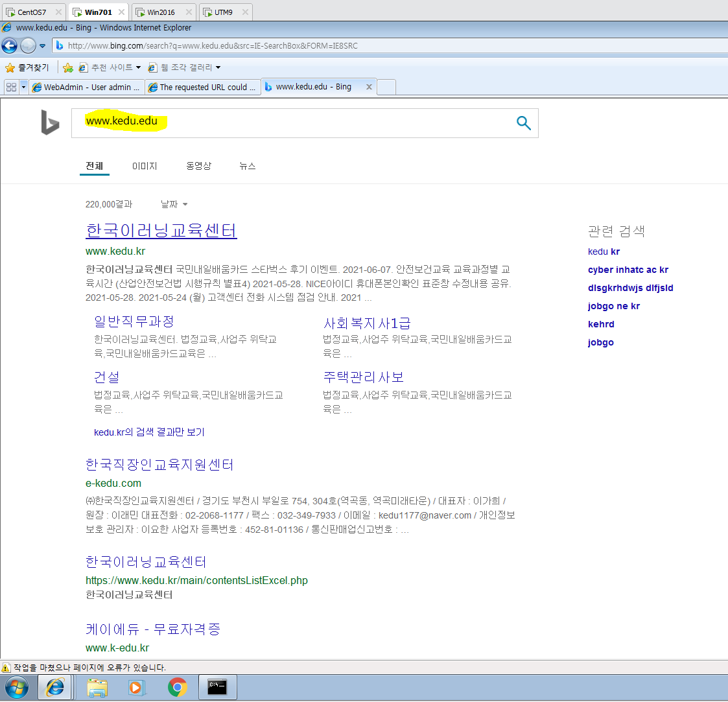
Task: Select the 뉴스 search category
Action: (x=248, y=166)
